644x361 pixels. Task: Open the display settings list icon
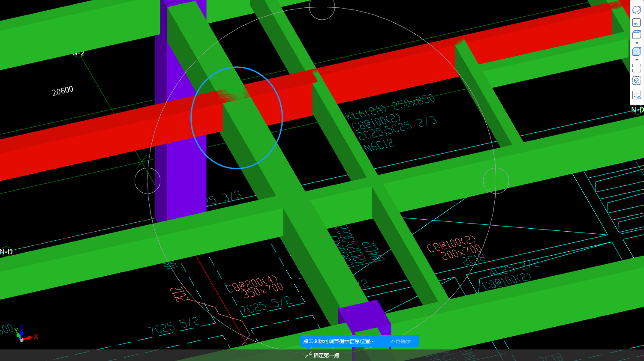point(637,95)
